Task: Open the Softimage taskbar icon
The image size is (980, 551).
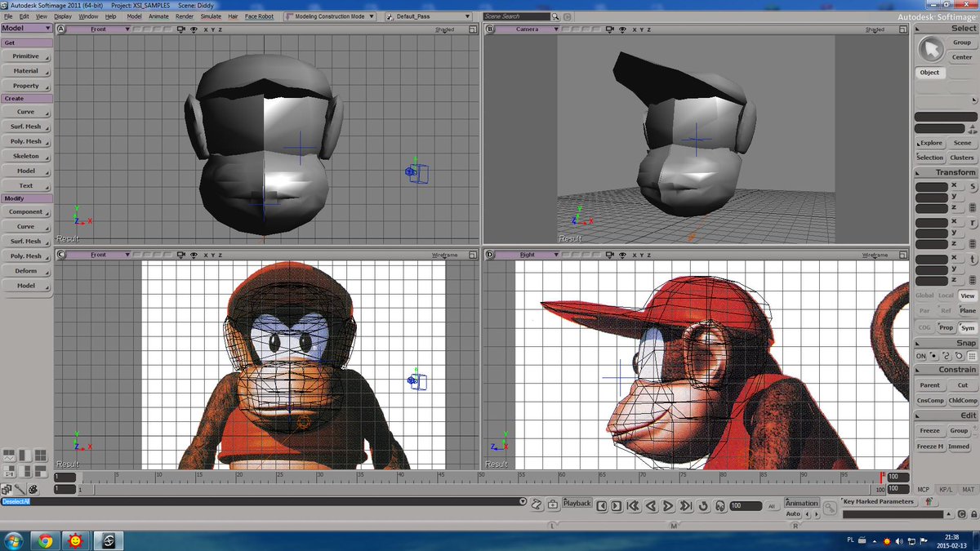Action: point(108,540)
